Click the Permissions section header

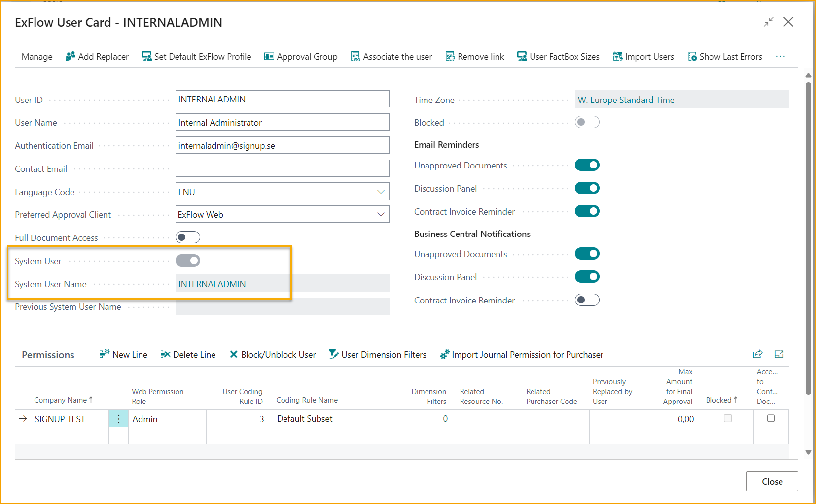(48, 355)
